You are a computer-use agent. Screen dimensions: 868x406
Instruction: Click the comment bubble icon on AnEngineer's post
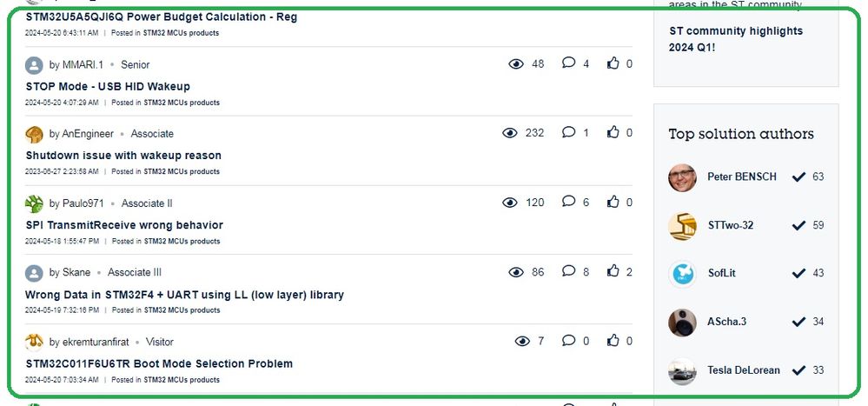pyautogui.click(x=568, y=132)
